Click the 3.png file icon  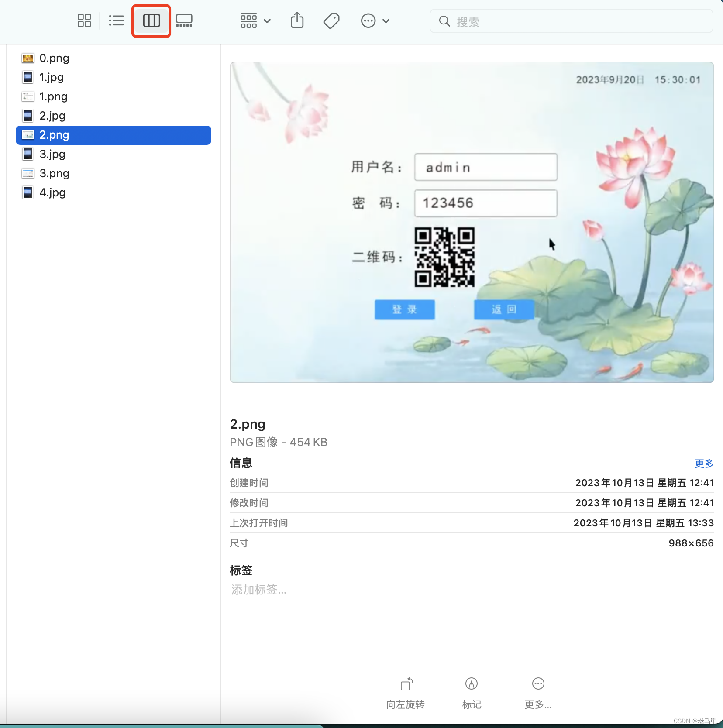click(x=28, y=173)
